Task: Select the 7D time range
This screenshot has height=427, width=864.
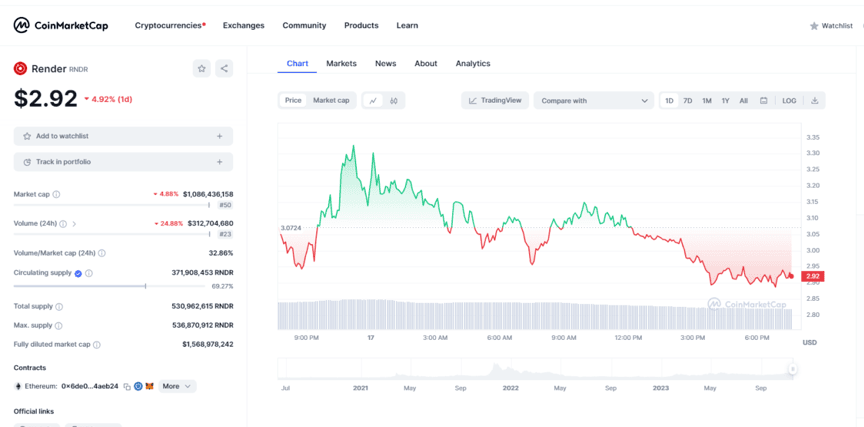Action: point(688,100)
